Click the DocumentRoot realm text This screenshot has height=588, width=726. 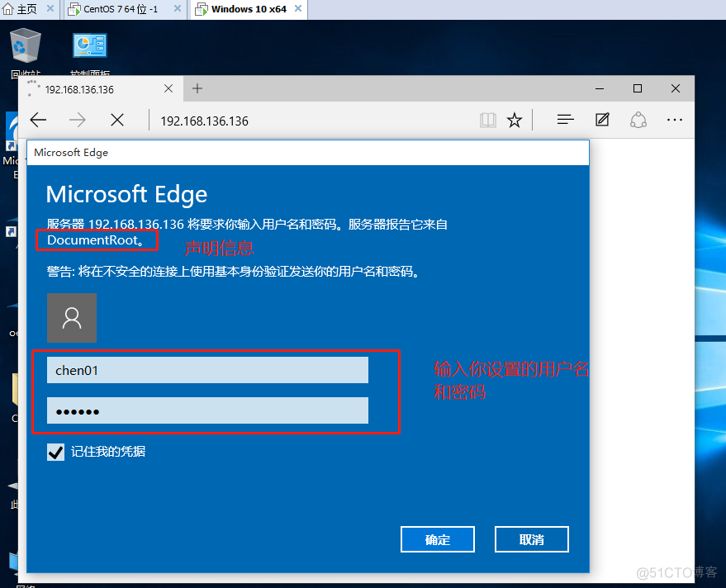[x=95, y=239]
